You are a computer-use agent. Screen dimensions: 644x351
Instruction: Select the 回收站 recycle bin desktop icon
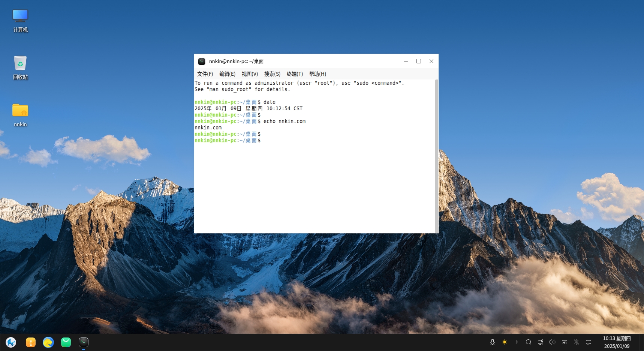(20, 67)
